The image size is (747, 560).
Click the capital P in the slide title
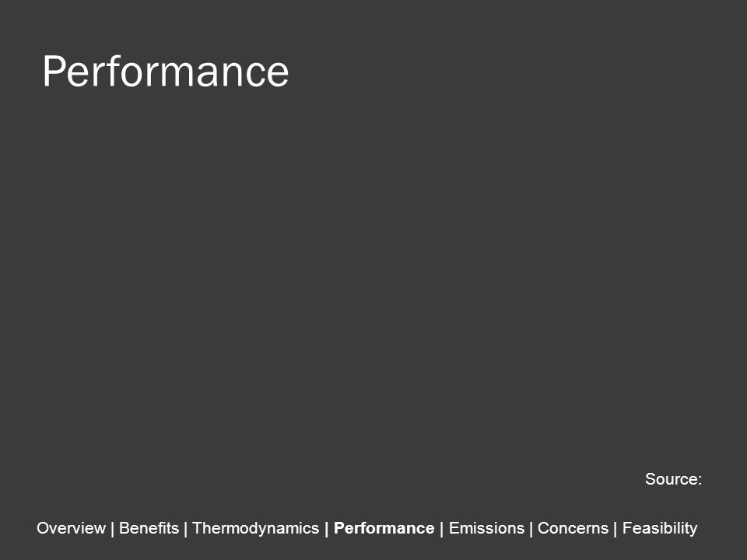[x=54, y=72]
